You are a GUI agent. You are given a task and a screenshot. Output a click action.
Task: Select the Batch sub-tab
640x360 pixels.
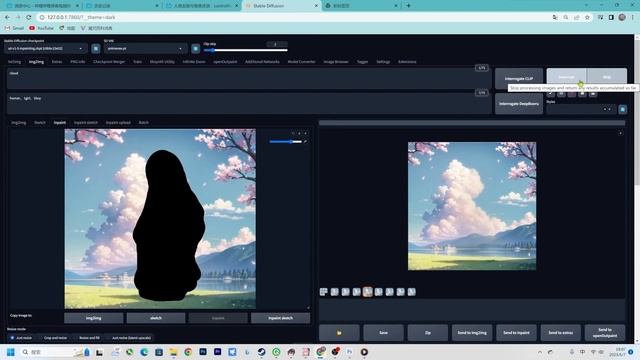coord(144,122)
